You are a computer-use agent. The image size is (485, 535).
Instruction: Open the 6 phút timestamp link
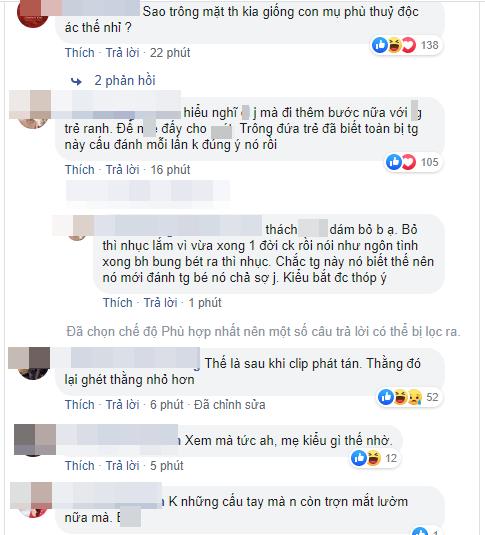pyautogui.click(x=167, y=405)
